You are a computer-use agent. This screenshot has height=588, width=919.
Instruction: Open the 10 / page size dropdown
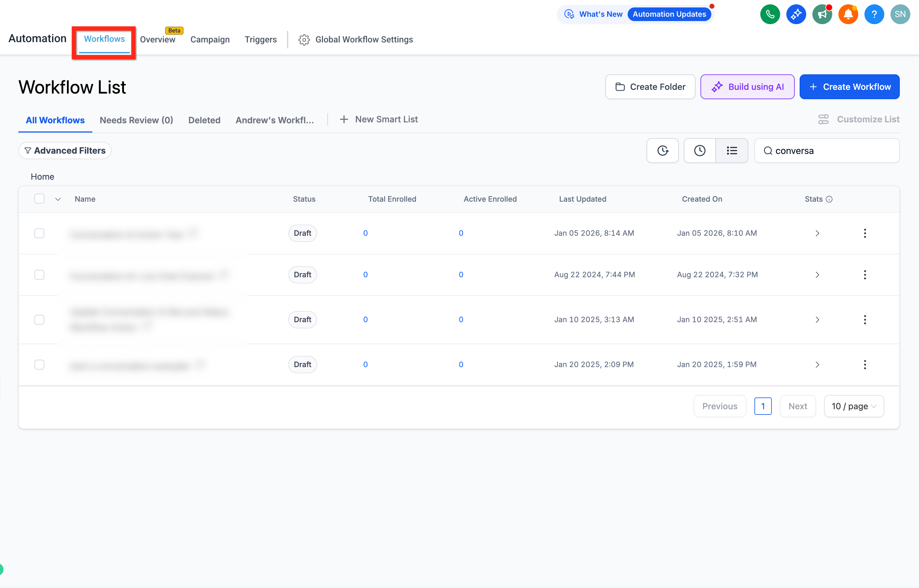click(854, 406)
